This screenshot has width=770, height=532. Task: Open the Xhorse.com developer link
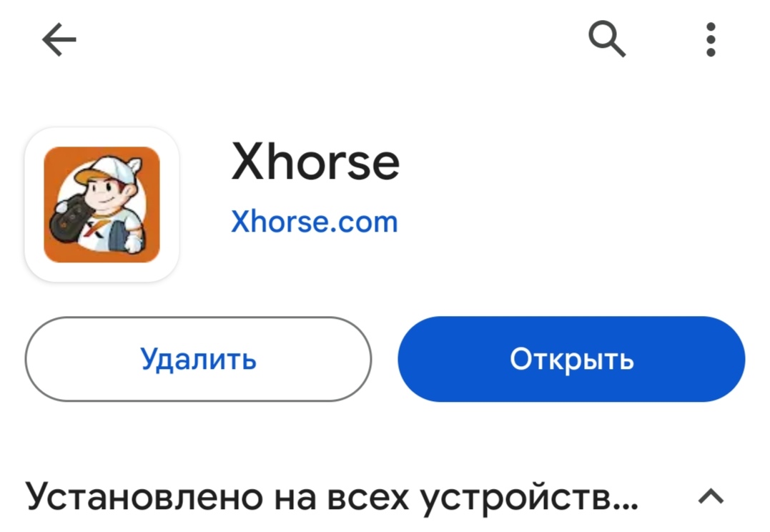tap(315, 222)
